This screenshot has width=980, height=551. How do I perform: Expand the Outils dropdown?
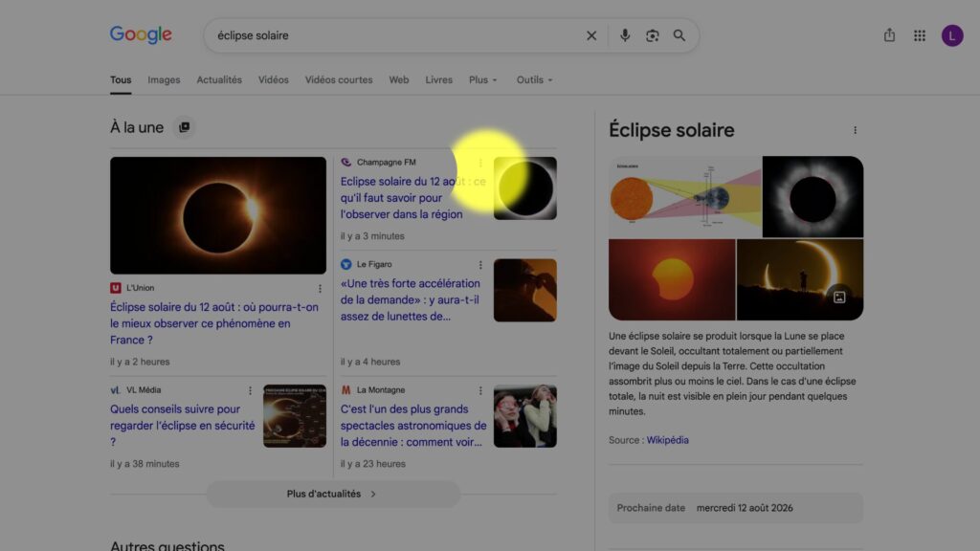[x=534, y=80]
